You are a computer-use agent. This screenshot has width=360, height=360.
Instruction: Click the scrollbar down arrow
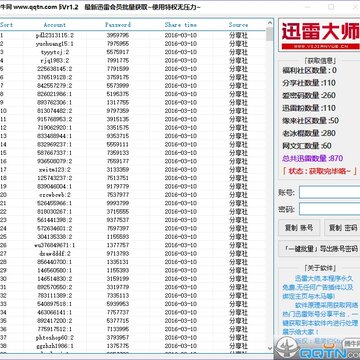coord(270,348)
